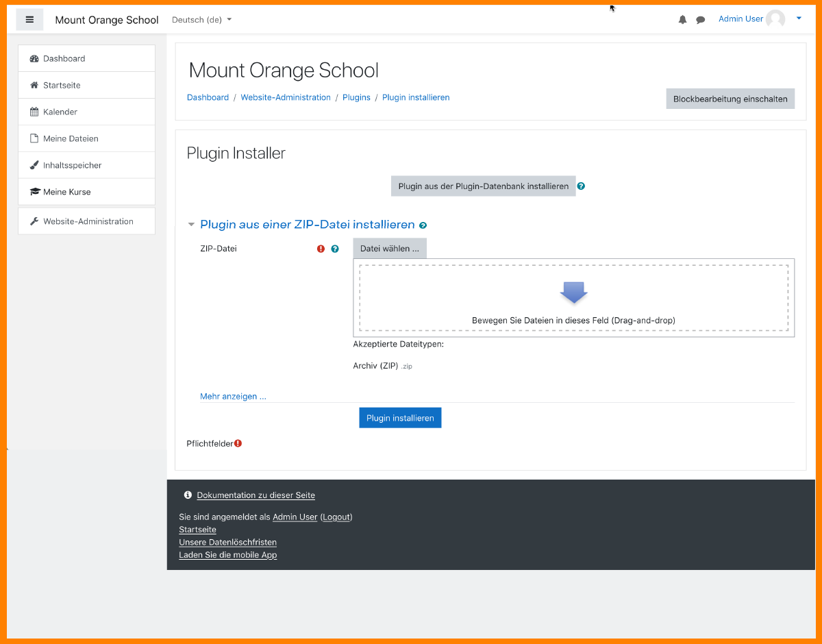Click the Logout link in footer
822x644 pixels.
point(336,517)
